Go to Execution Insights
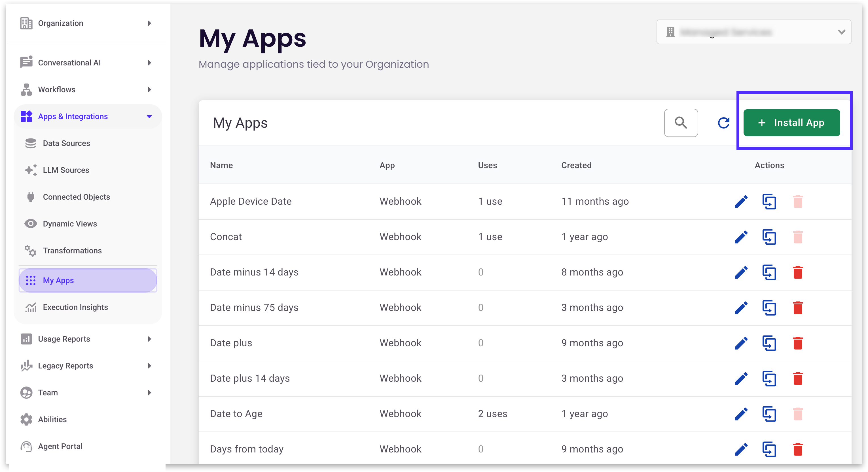The height and width of the screenshot is (472, 868). click(75, 307)
